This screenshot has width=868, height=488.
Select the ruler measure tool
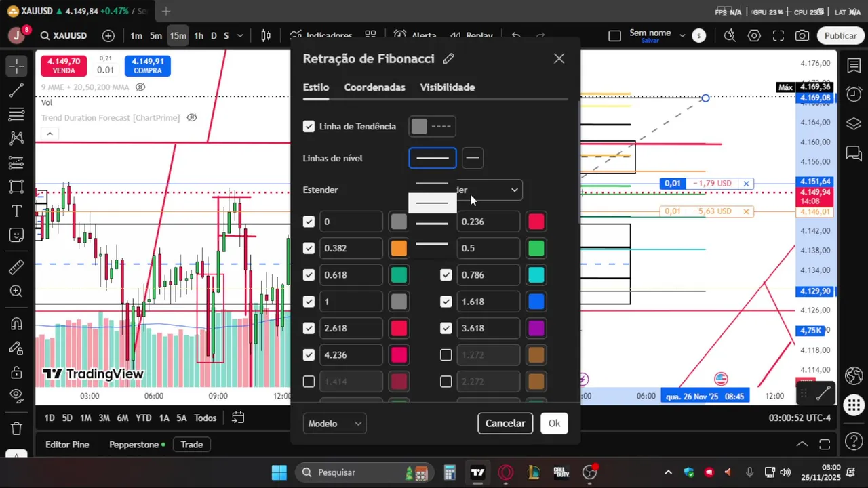click(17, 267)
